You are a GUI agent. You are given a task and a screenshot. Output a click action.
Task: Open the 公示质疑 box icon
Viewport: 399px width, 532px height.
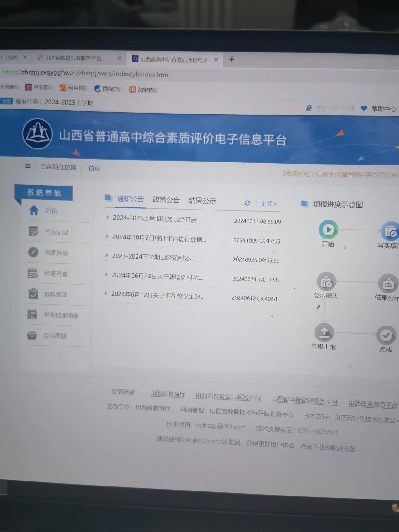coord(32,335)
